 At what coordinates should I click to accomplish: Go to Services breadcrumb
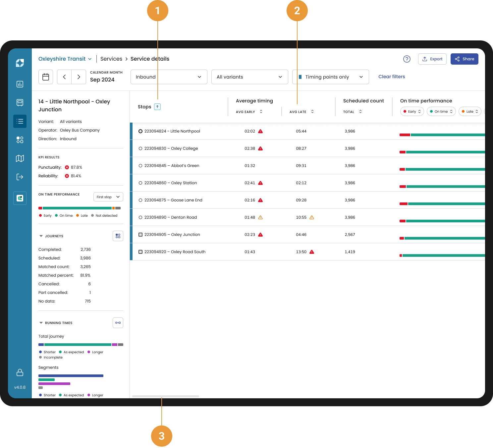tap(111, 59)
